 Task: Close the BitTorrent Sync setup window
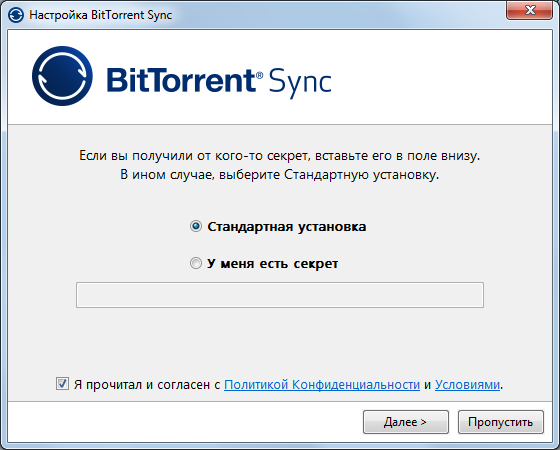tap(529, 10)
